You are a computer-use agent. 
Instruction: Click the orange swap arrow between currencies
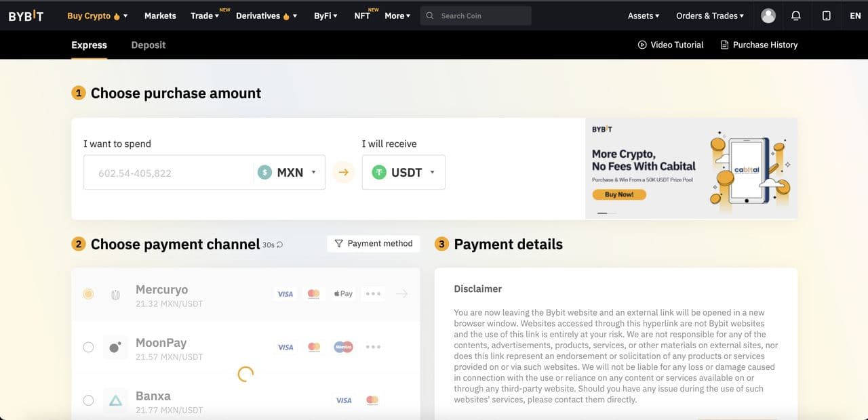343,173
